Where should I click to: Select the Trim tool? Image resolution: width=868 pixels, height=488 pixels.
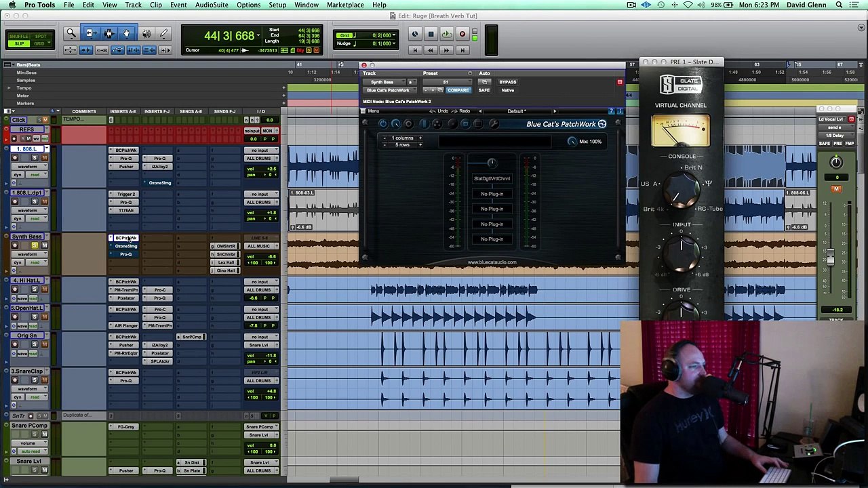pyautogui.click(x=91, y=33)
